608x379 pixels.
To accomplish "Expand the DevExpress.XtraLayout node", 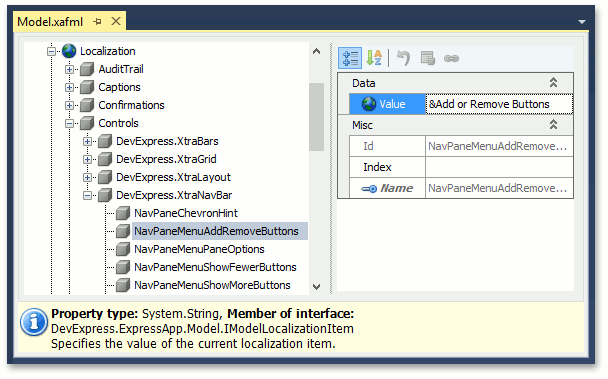I will pos(88,177).
